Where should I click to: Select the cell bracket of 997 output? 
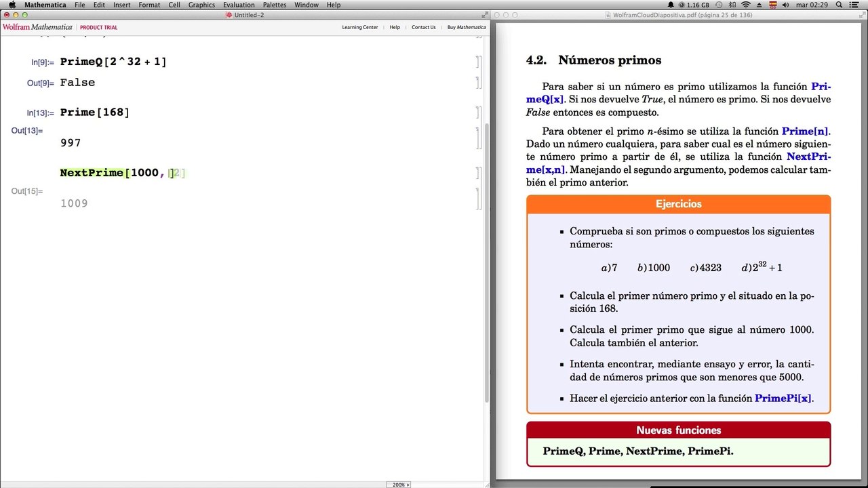(477, 137)
